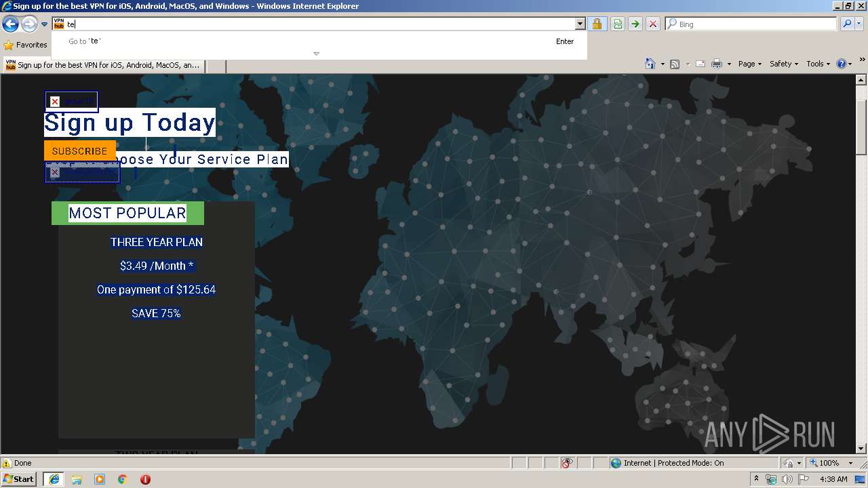868x488 pixels.
Task: Open the Home button dropdown arrow
Action: [662, 64]
